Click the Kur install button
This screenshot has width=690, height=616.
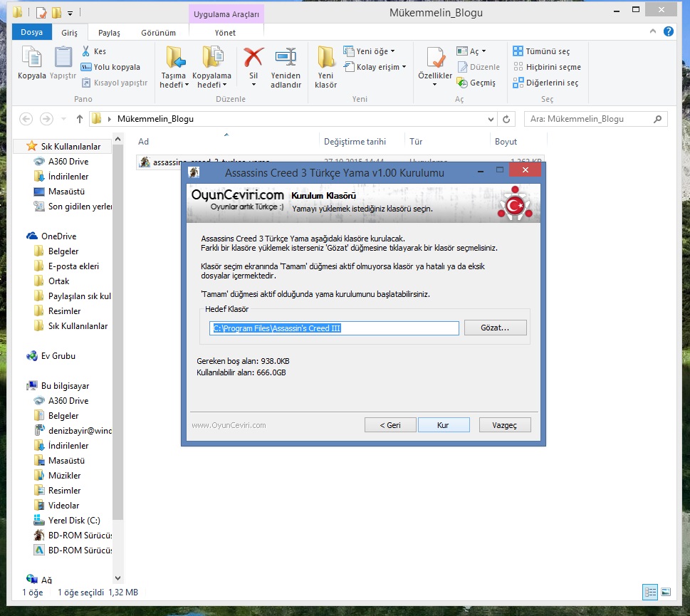tap(443, 425)
